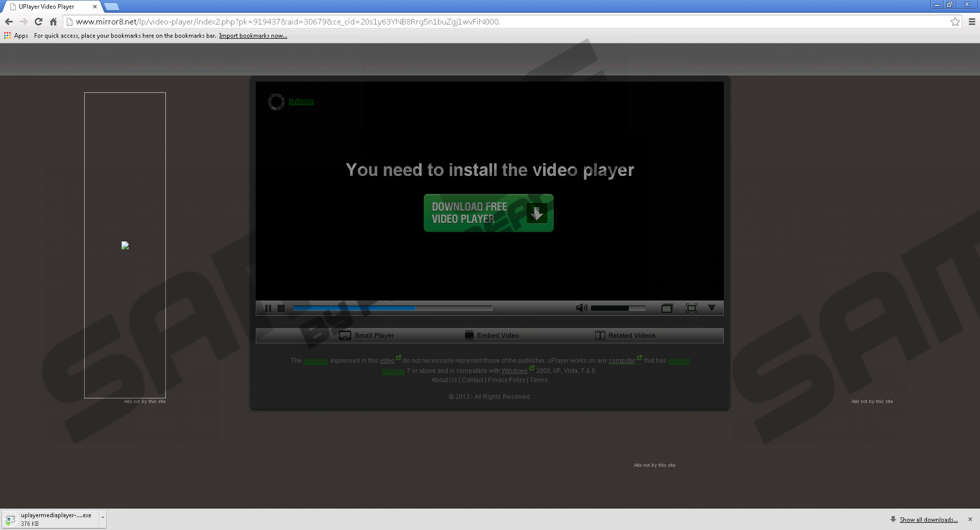Bookmark this page with the star icon
980x530 pixels.
[955, 21]
